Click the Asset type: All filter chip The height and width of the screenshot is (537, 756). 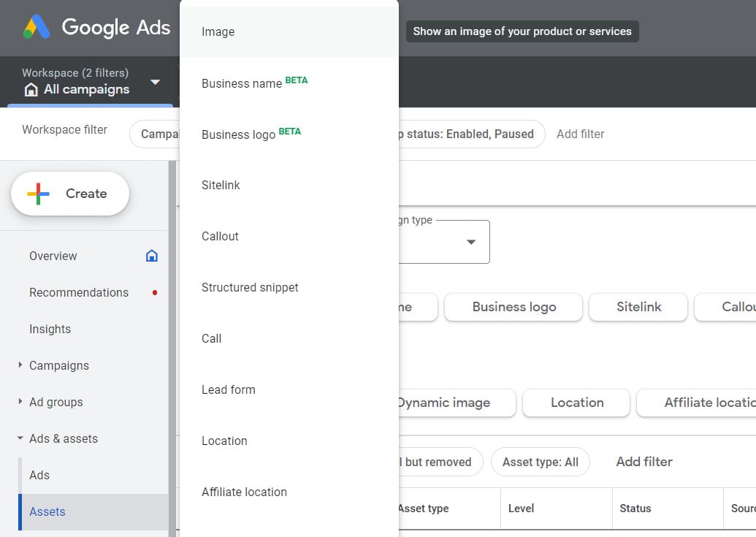click(x=540, y=462)
